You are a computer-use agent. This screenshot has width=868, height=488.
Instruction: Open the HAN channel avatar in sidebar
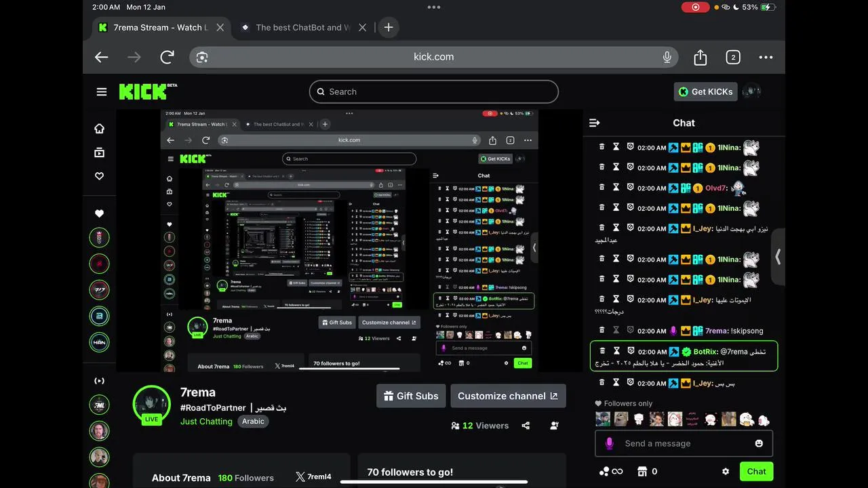(99, 342)
